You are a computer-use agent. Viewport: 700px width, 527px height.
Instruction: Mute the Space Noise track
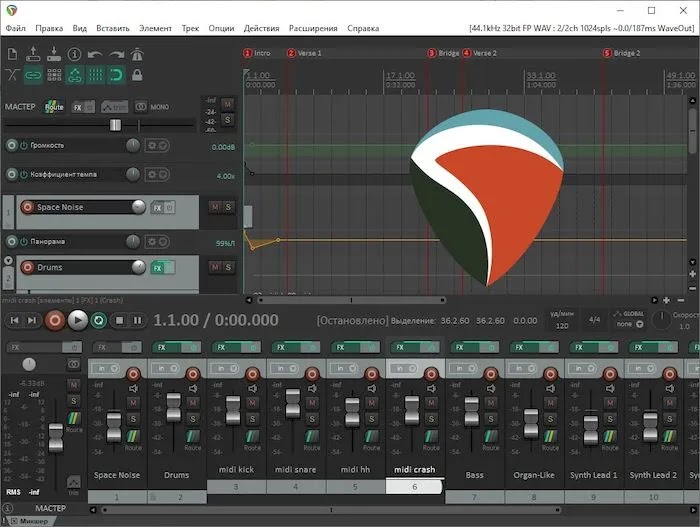coord(215,207)
